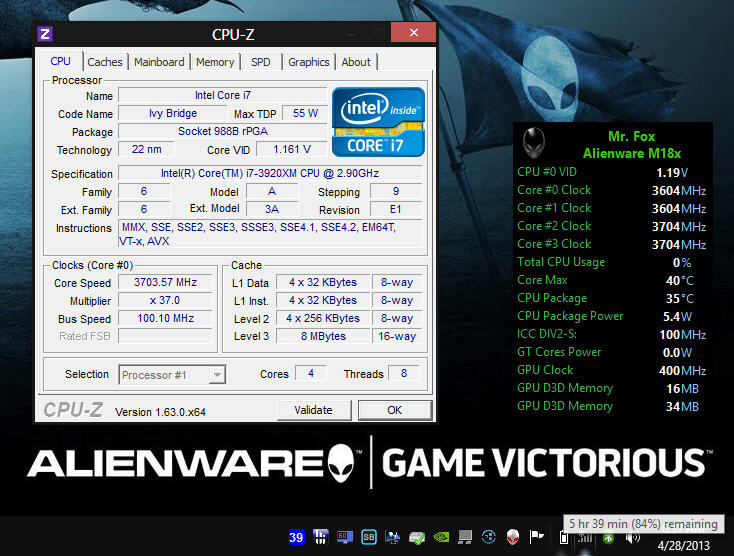Click the Revision value E1
Screen dimensions: 734x556
tap(396, 209)
